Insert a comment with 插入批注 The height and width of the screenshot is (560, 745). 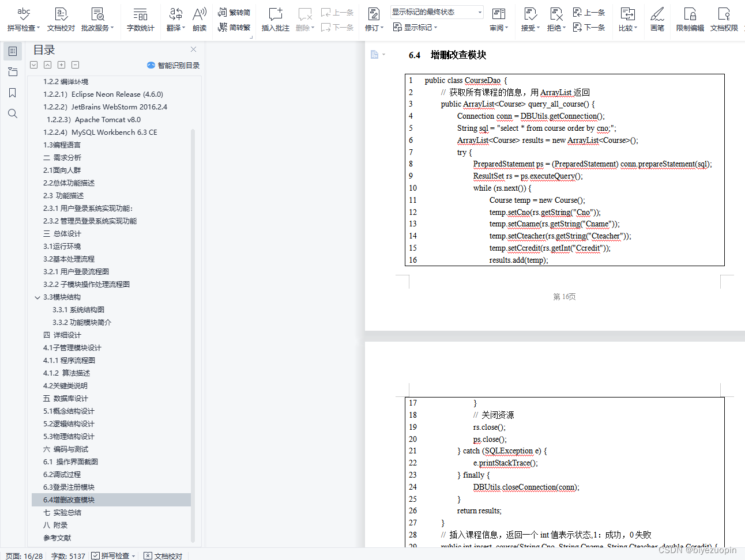(x=275, y=19)
